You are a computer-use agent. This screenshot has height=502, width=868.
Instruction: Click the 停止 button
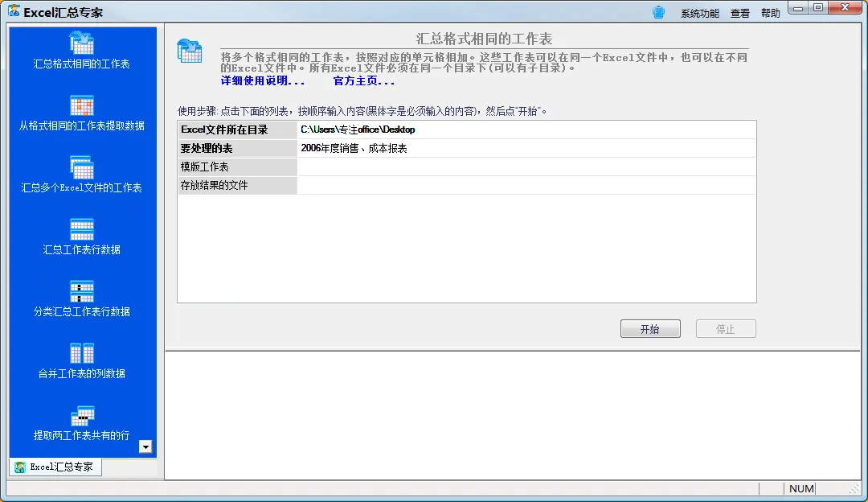pos(725,329)
